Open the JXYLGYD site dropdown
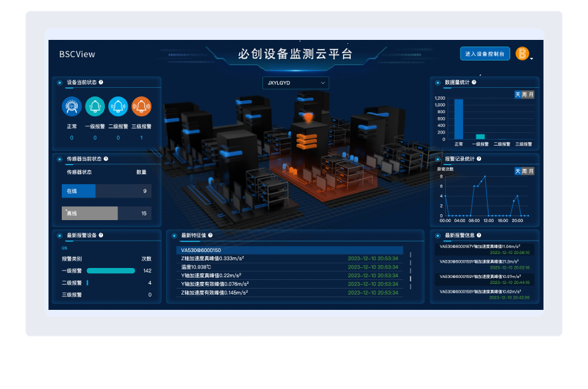The image size is (588, 389). coord(296,83)
